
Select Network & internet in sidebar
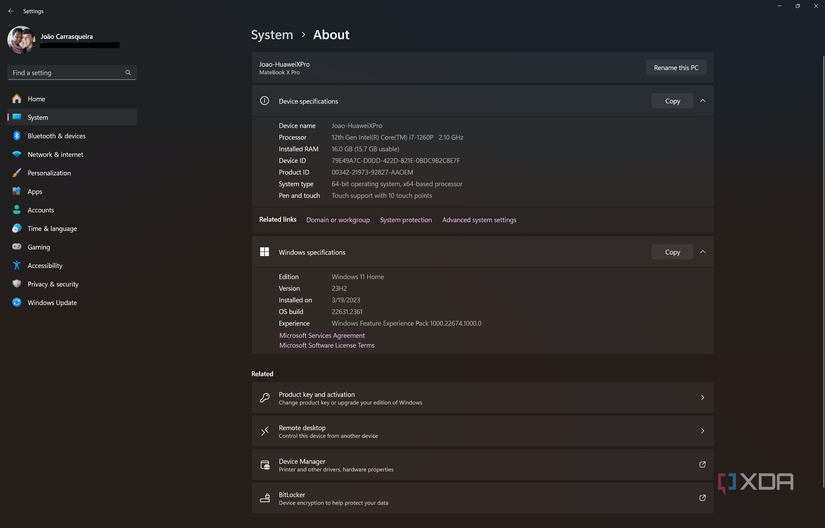[x=72, y=154]
